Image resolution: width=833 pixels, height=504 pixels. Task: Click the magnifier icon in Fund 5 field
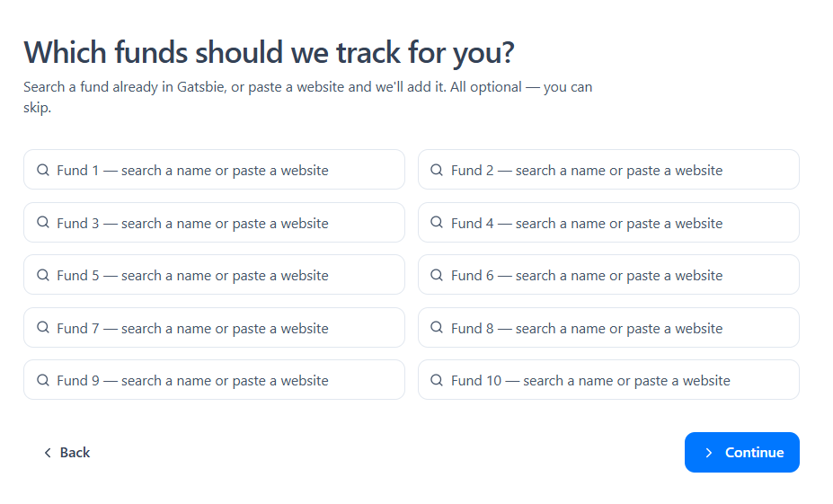[43, 275]
